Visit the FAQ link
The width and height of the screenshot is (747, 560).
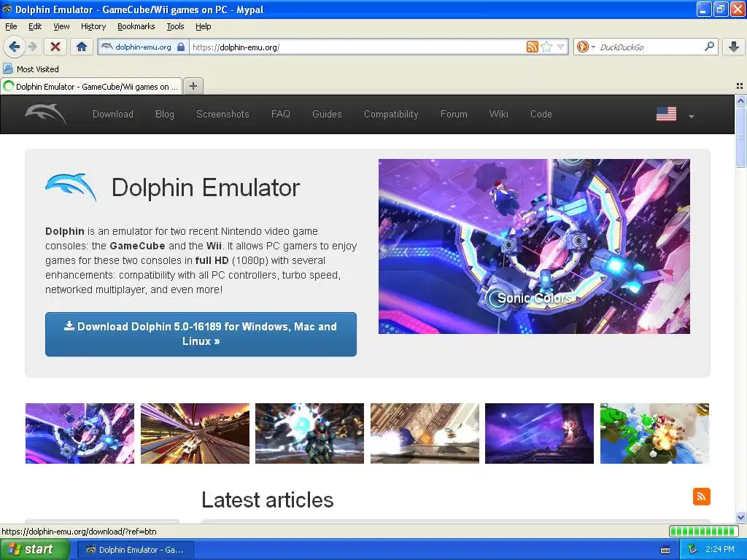280,114
